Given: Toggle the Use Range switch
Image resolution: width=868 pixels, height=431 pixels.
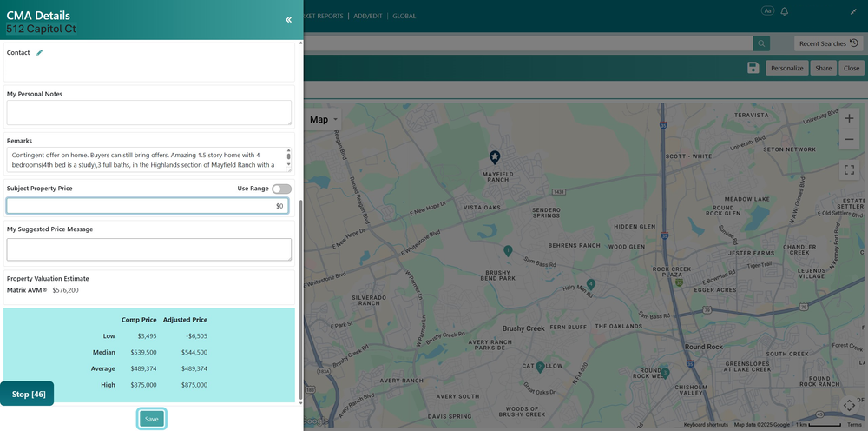Looking at the screenshot, I should point(281,189).
